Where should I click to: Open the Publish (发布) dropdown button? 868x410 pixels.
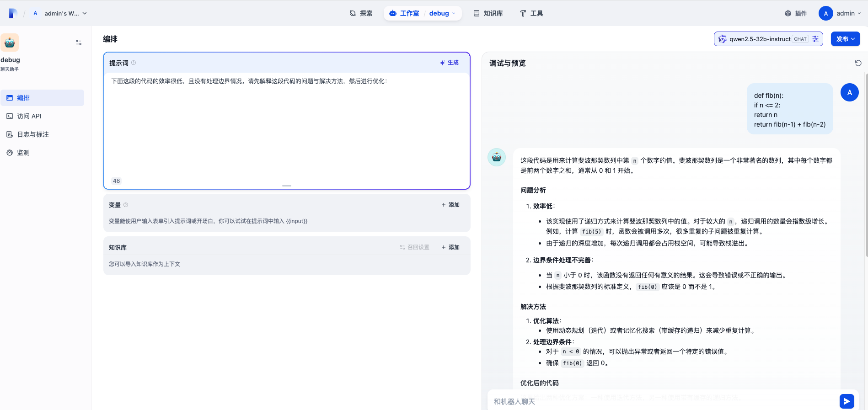(845, 39)
